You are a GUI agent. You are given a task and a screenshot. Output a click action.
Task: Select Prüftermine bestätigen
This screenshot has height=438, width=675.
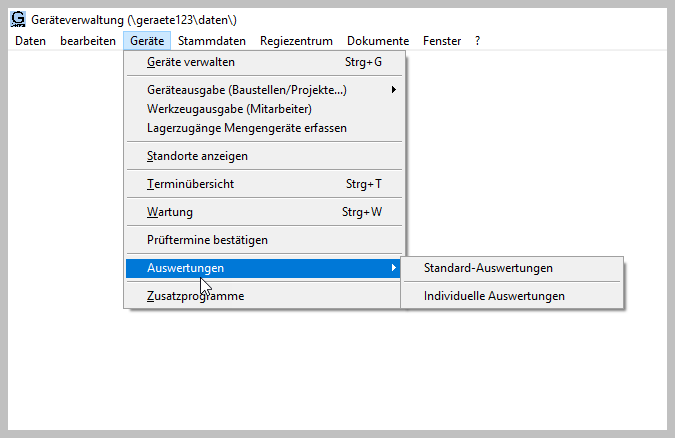pyautogui.click(x=207, y=240)
